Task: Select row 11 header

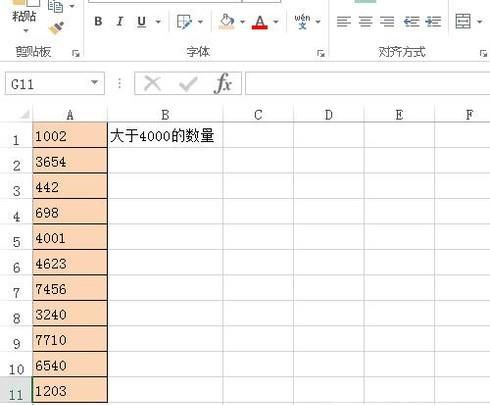Action: (x=16, y=390)
